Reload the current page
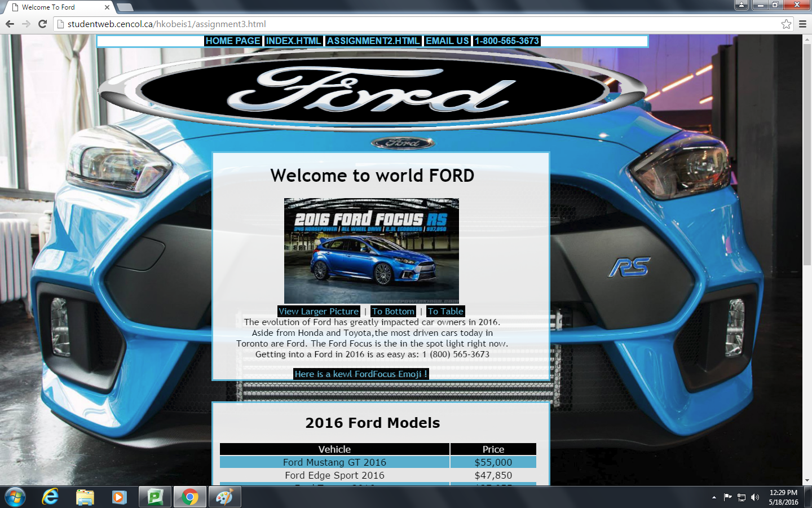The width and height of the screenshot is (812, 508). 42,24
